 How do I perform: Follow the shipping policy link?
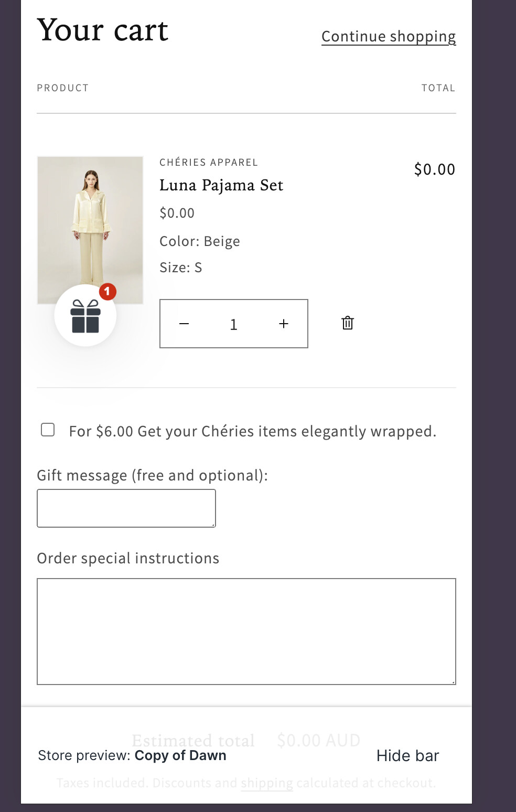click(267, 783)
